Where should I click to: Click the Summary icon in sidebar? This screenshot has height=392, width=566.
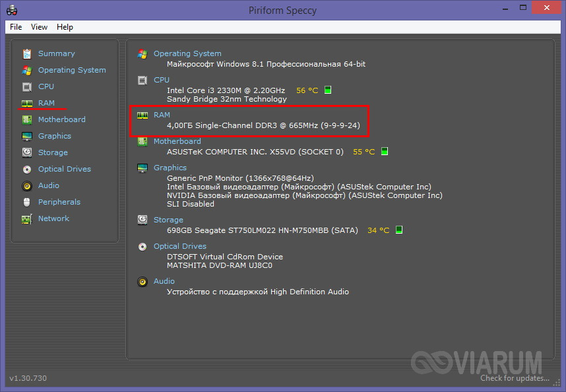27,53
